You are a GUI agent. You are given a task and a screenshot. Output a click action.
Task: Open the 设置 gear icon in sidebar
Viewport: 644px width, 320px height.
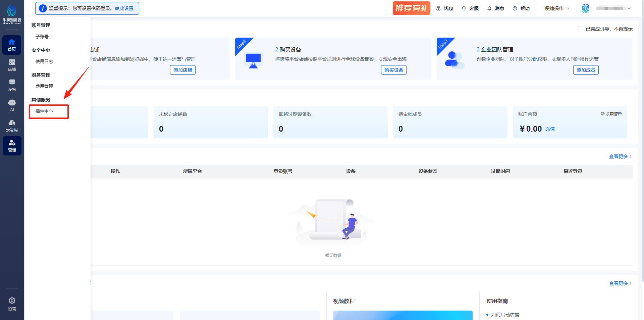click(x=12, y=304)
